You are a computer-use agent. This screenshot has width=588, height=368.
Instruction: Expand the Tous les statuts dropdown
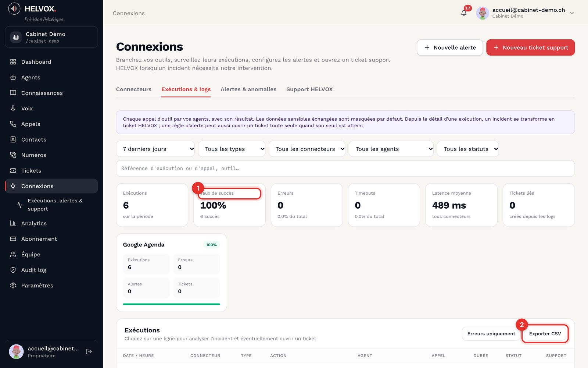pyautogui.click(x=468, y=149)
